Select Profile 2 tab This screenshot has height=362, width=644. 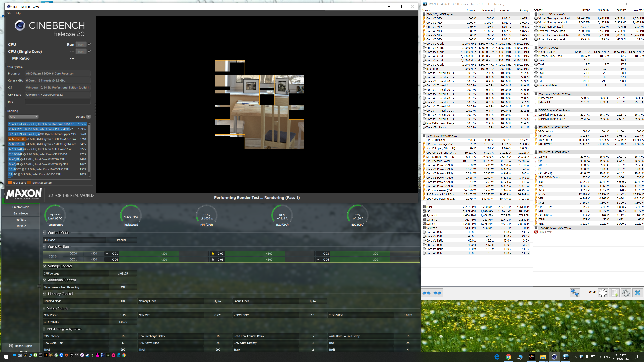[20, 226]
